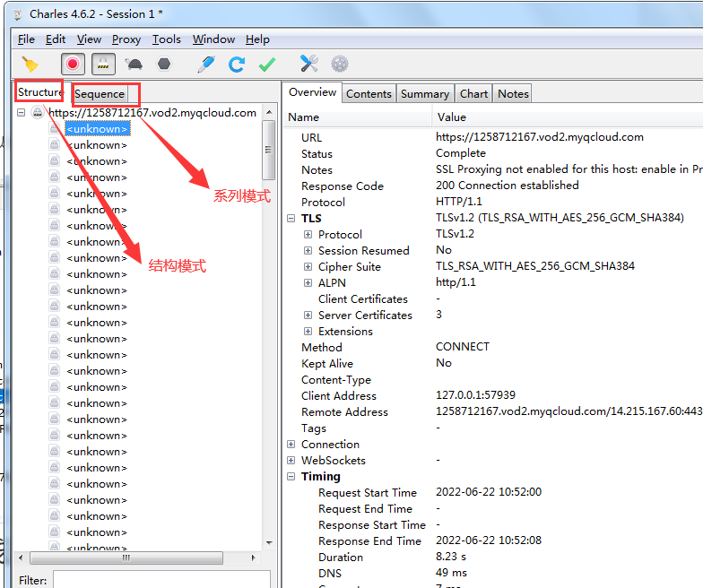Expand the Extensions row
The width and height of the screenshot is (703, 588).
click(x=308, y=332)
